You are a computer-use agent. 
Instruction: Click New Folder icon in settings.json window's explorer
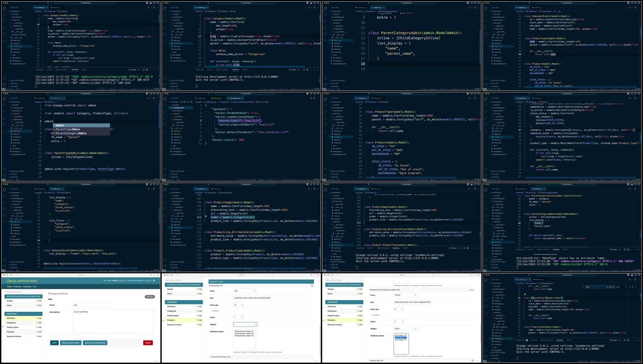click(x=184, y=102)
